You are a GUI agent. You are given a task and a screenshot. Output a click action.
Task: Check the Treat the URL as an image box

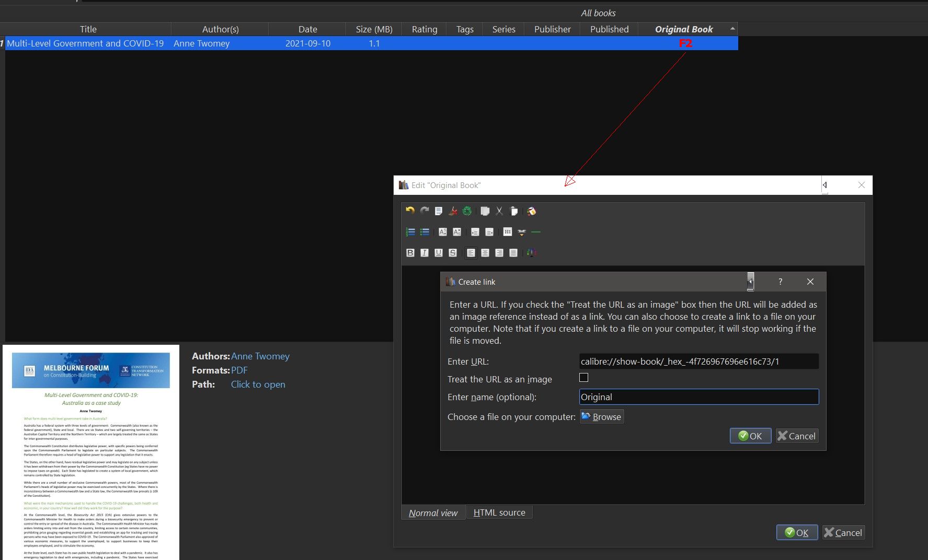[x=584, y=378]
